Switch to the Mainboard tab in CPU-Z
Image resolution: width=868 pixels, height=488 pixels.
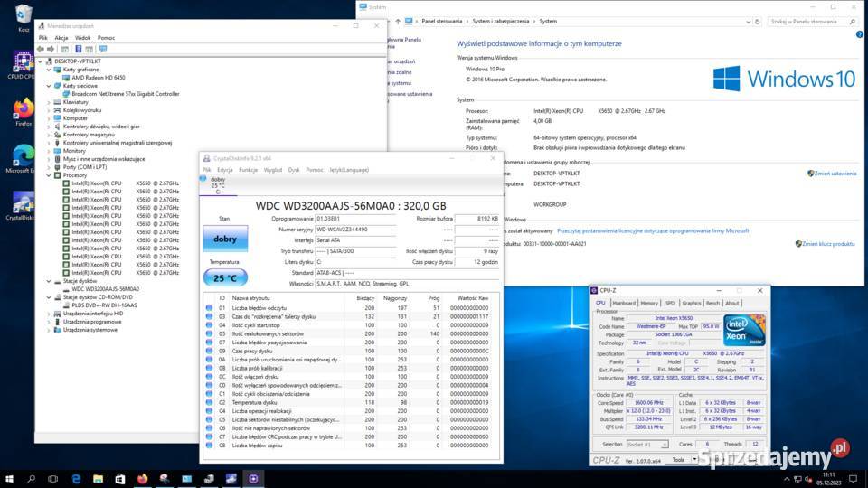coord(624,304)
